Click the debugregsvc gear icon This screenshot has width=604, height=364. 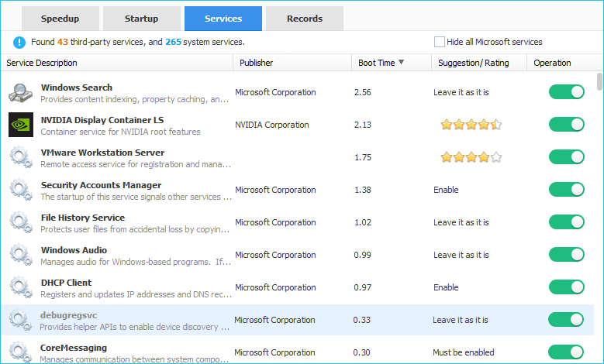pyautogui.click(x=20, y=320)
